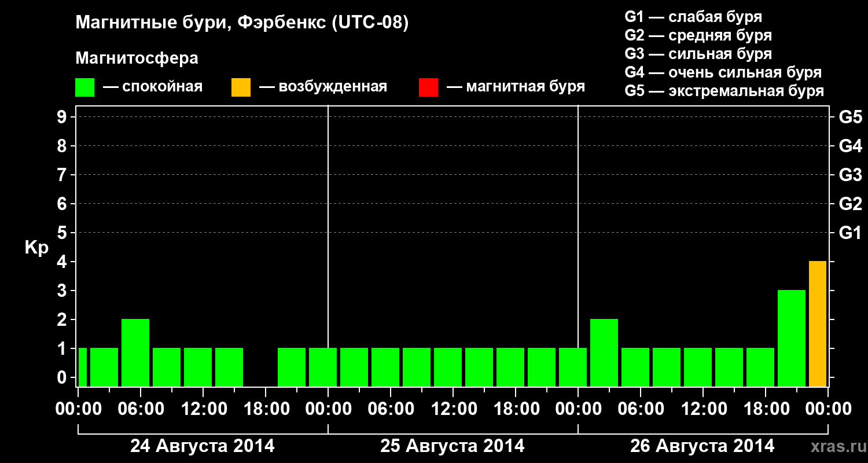Click the orange Kp 4 bar on 26 August
This screenshot has height=463, width=868.
click(818, 324)
